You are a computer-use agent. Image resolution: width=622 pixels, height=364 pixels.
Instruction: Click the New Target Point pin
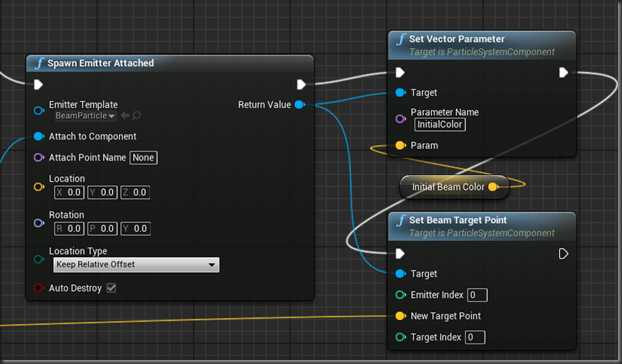[x=400, y=316]
